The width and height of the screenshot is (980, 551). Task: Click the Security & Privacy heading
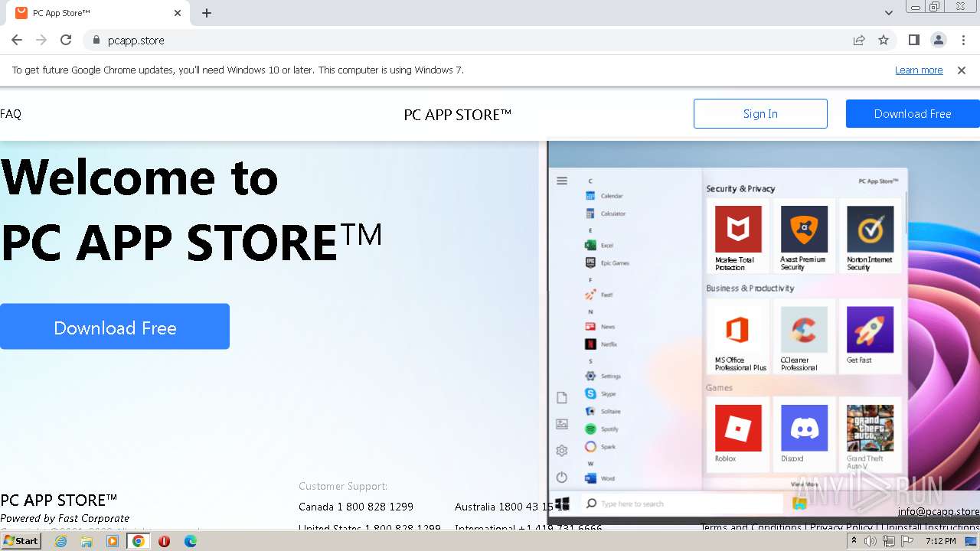pyautogui.click(x=740, y=188)
